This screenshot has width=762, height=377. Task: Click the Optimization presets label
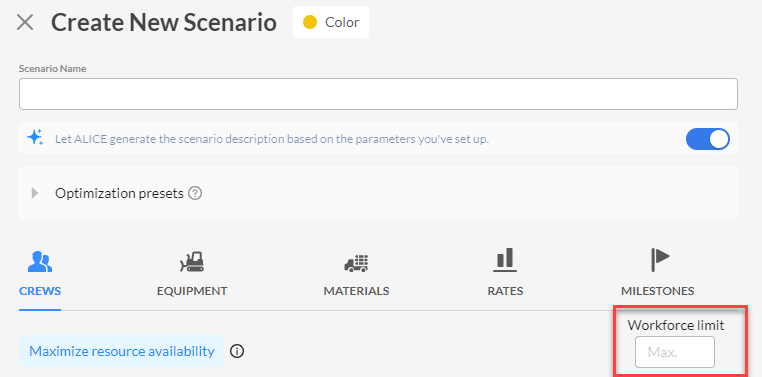coord(119,193)
